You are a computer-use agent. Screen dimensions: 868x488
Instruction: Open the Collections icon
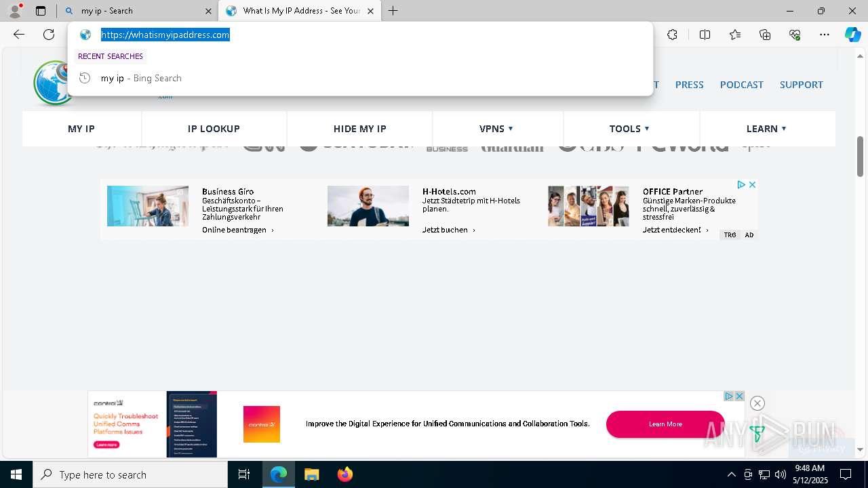point(765,35)
